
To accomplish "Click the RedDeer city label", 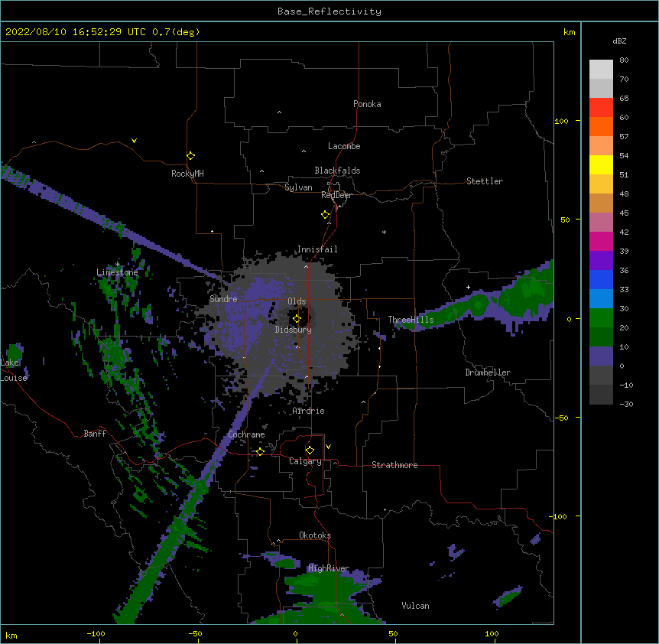I will [336, 195].
